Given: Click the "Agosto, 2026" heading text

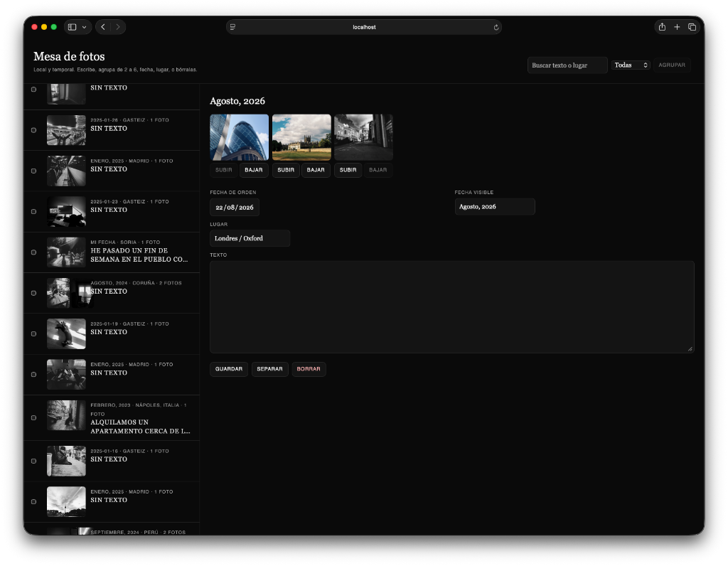Looking at the screenshot, I should pyautogui.click(x=237, y=101).
